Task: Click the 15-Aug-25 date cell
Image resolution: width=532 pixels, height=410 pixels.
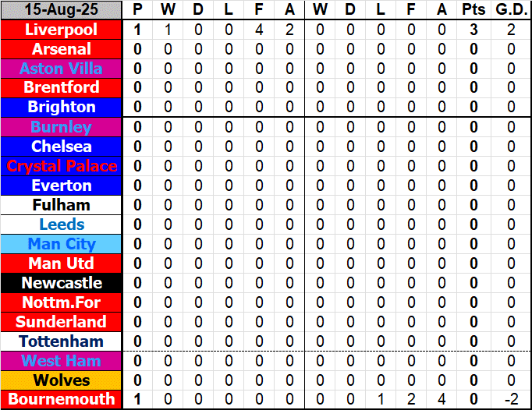Action: [x=62, y=10]
